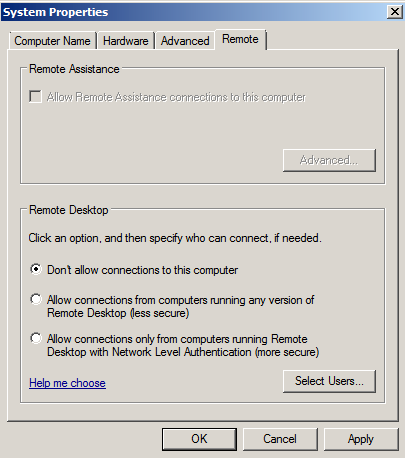
Task: Open the Help me choose link
Action: (67, 383)
